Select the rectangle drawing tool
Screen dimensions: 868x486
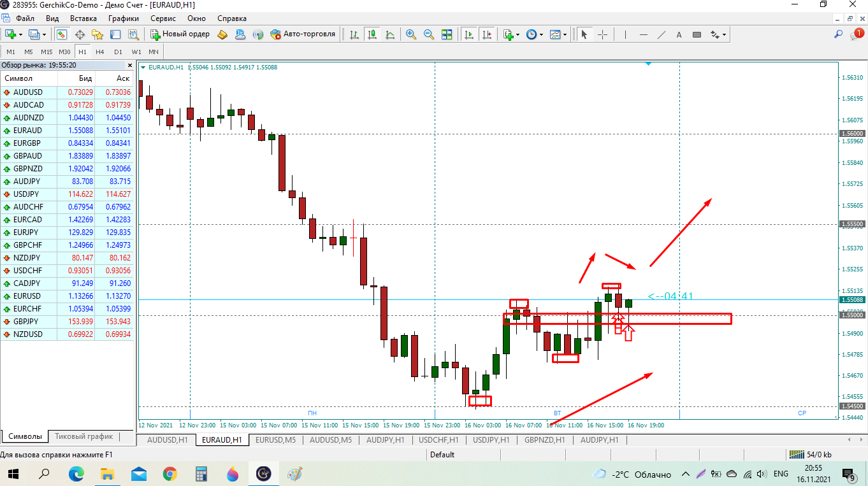coord(697,34)
